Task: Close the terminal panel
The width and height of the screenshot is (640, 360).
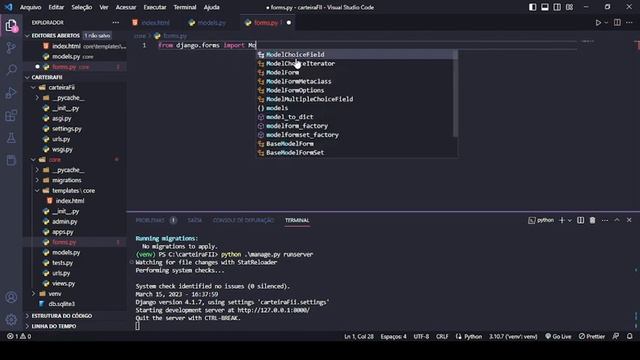Action: pyautogui.click(x=629, y=220)
